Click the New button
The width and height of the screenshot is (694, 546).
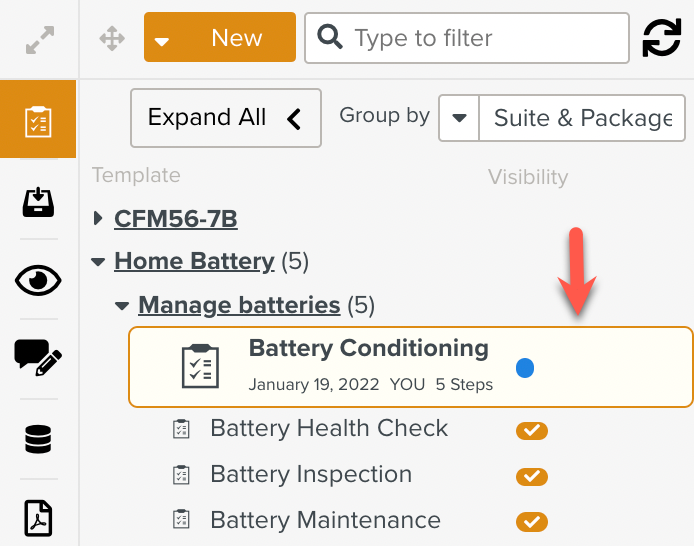point(220,38)
